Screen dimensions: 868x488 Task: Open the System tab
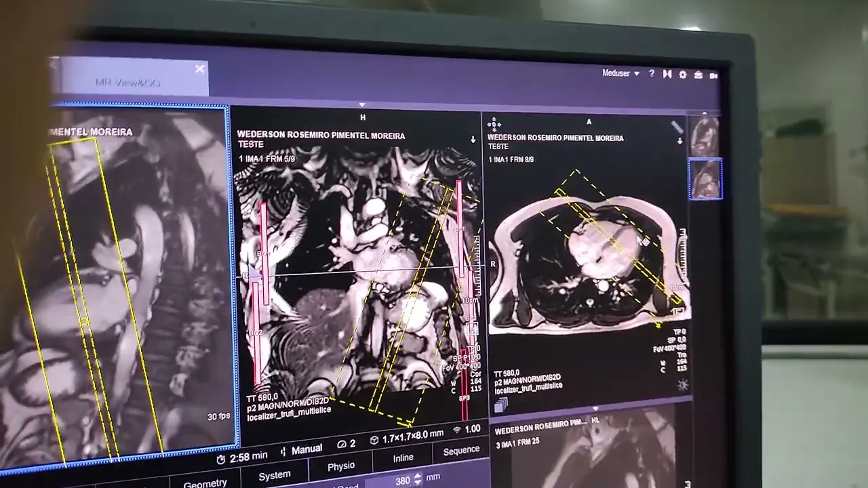275,474
